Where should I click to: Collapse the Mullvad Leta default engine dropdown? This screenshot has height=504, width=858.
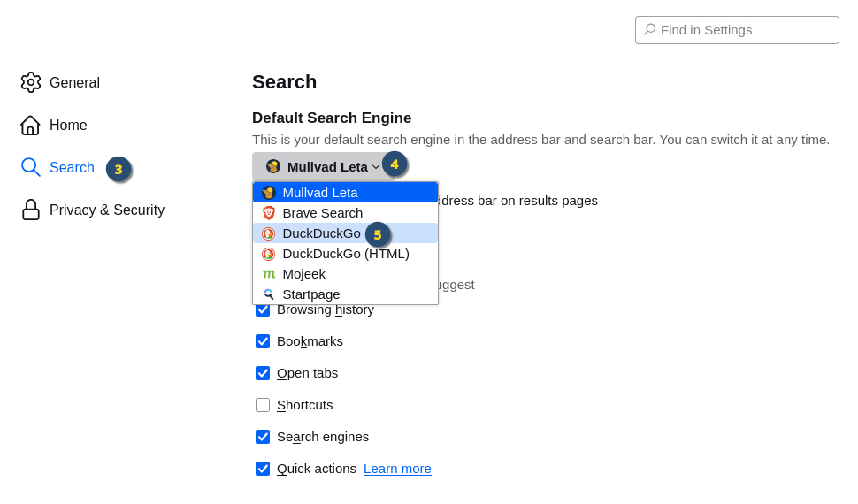click(x=324, y=166)
